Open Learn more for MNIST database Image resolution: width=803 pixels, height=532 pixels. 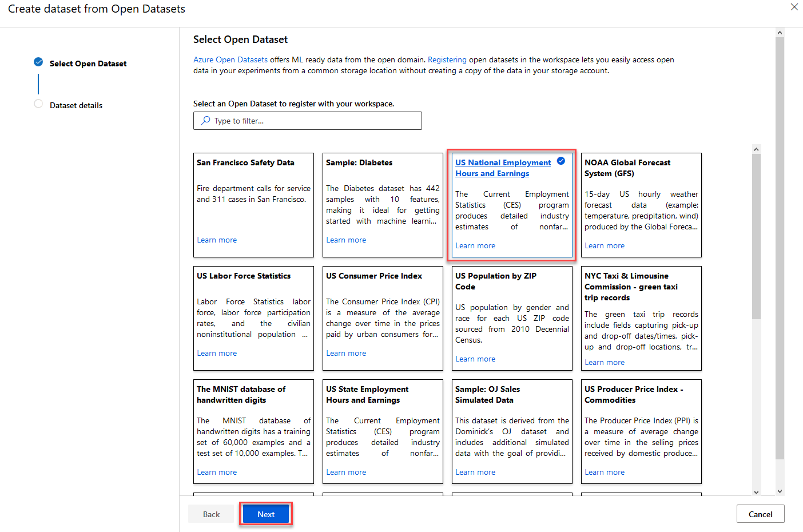point(217,472)
